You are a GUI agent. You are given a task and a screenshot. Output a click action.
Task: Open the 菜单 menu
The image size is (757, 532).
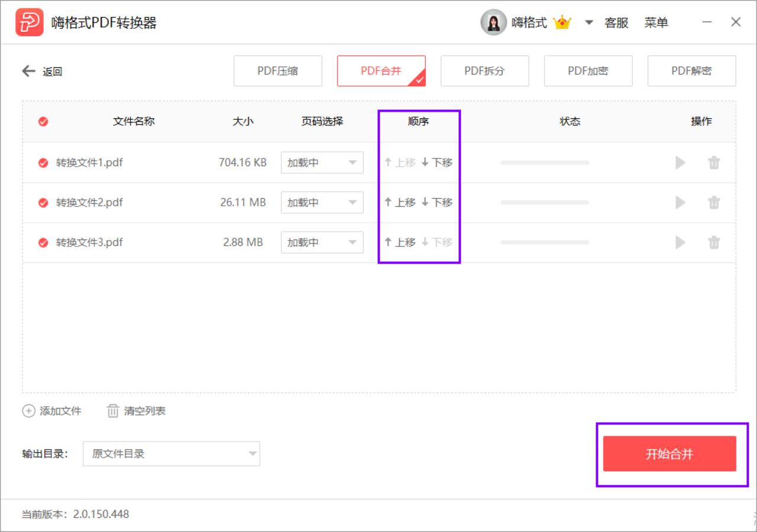(x=656, y=23)
